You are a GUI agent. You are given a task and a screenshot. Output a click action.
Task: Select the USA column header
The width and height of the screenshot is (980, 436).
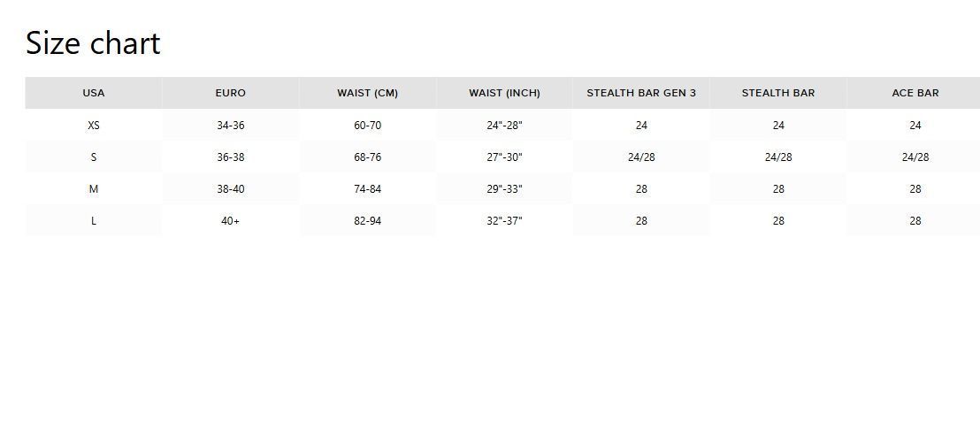94,93
